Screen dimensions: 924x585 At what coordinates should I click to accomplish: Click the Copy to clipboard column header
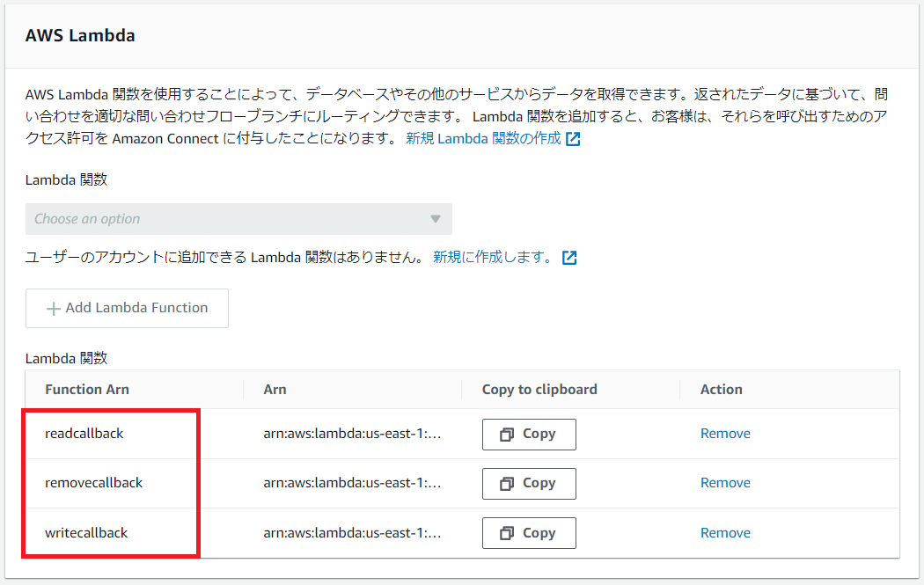click(x=539, y=390)
